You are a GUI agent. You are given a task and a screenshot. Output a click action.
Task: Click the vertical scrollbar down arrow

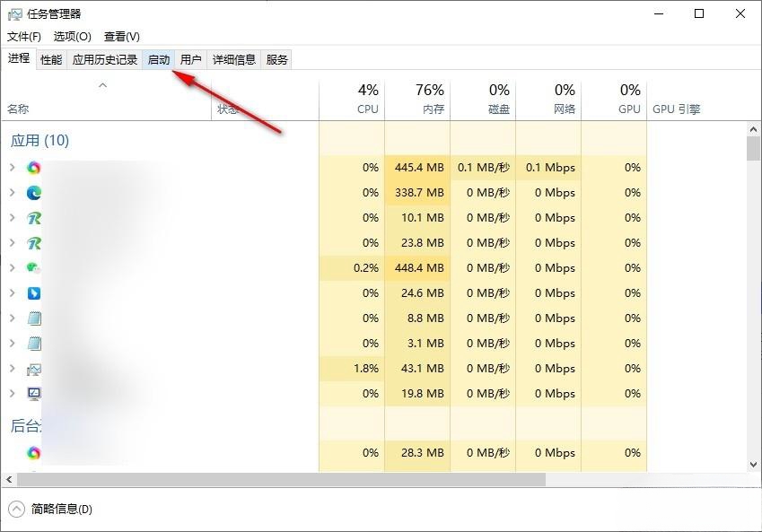[x=753, y=465]
